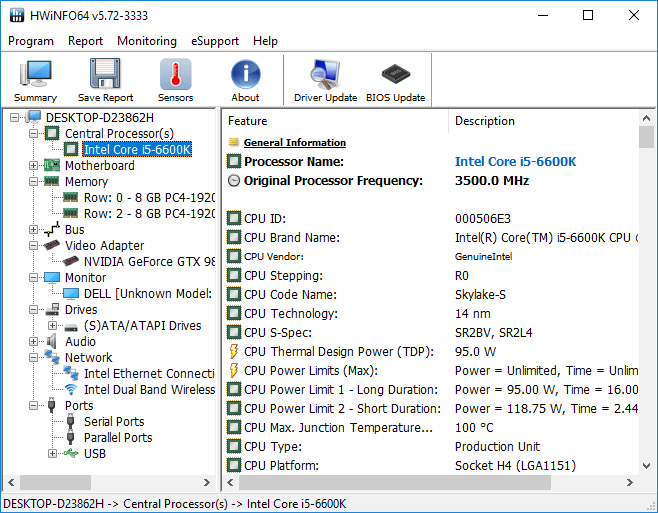Click the BIOS Update chip icon

(395, 74)
